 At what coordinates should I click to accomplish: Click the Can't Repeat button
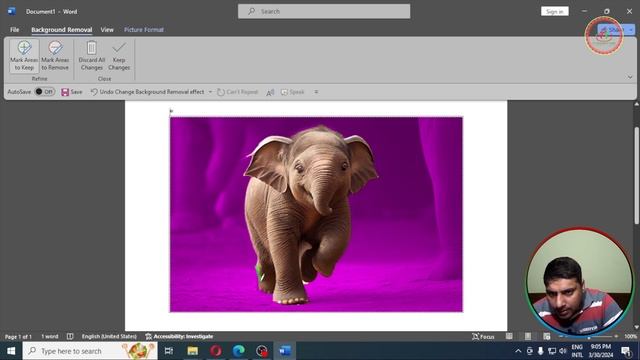pos(238,92)
